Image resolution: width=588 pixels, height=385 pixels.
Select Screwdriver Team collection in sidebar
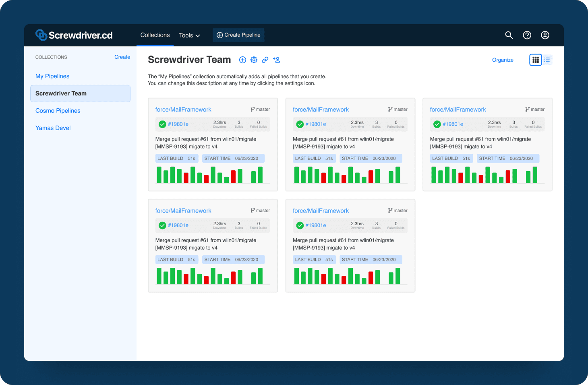(80, 93)
